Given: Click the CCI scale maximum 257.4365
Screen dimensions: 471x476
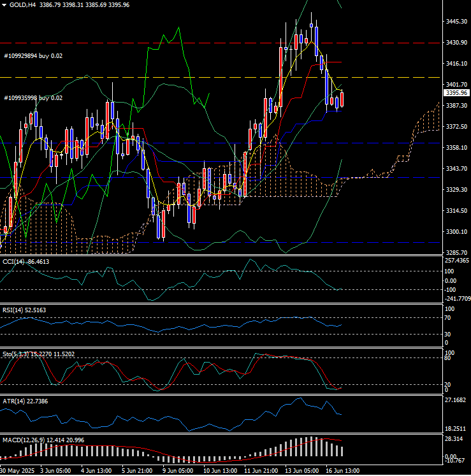Looking at the screenshot, I should point(457,261).
